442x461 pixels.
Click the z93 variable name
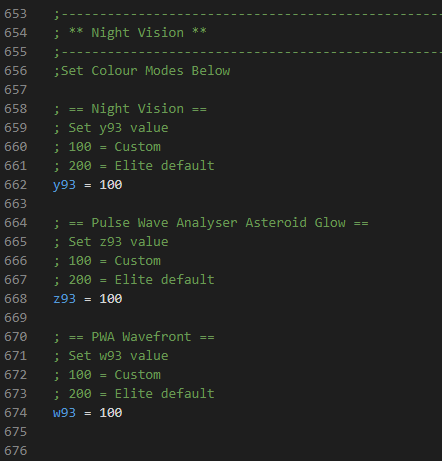click(x=64, y=299)
